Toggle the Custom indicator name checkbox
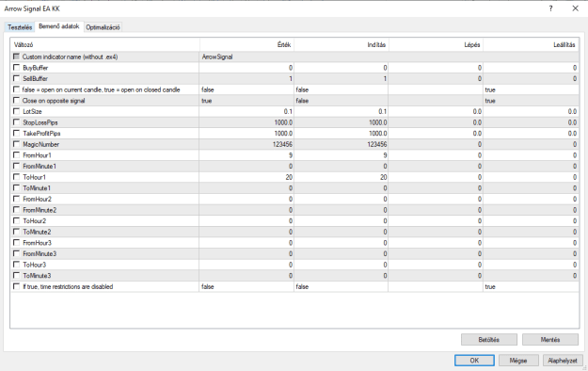Screen dimensions: 588x371 (16, 56)
